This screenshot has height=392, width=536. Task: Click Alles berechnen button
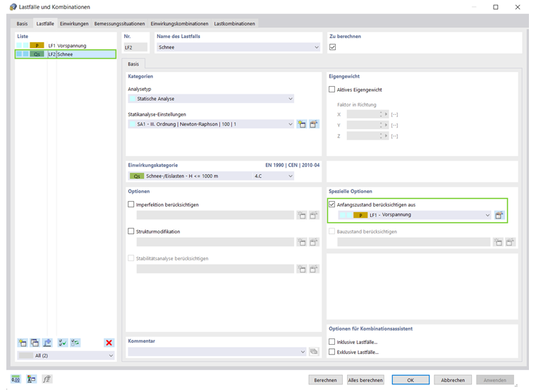365,380
